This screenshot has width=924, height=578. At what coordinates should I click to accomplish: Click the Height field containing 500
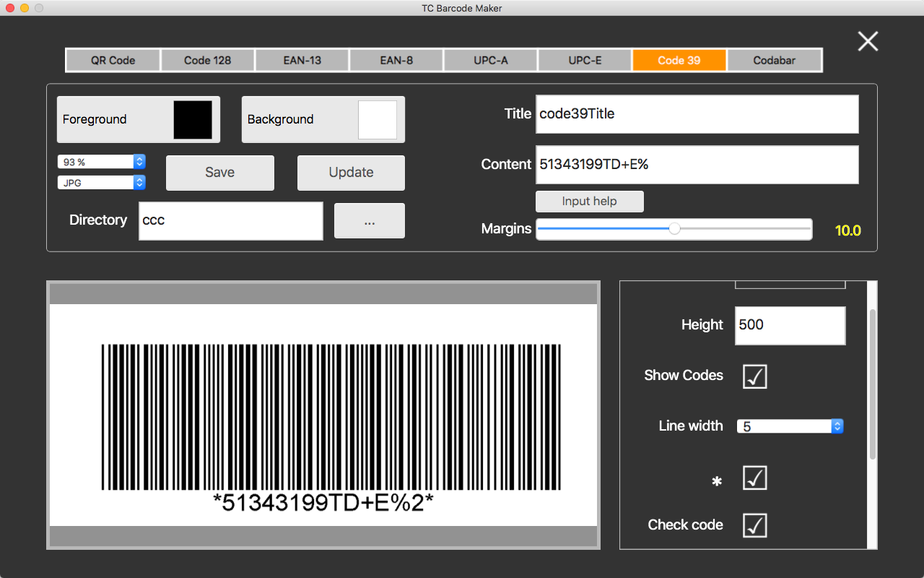click(x=790, y=325)
